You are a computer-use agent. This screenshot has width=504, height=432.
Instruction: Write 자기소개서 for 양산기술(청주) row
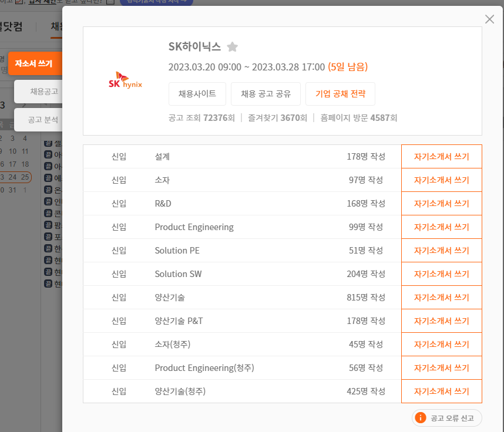[x=442, y=391]
